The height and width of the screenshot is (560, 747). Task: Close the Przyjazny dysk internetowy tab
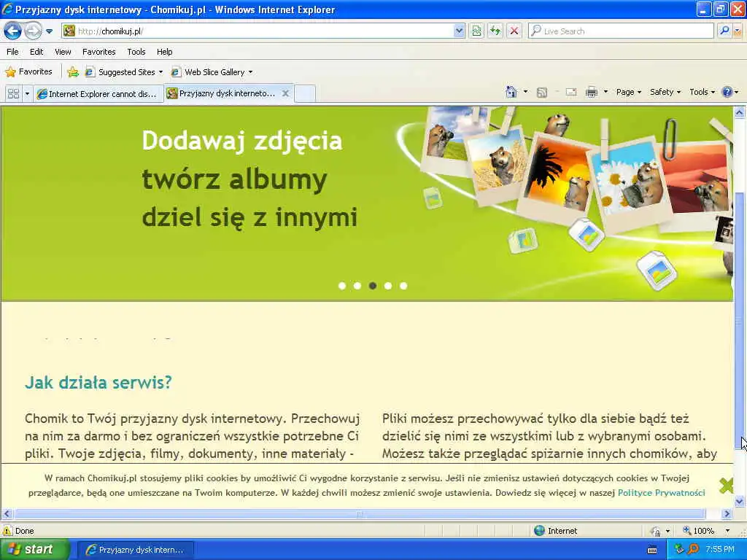point(285,93)
